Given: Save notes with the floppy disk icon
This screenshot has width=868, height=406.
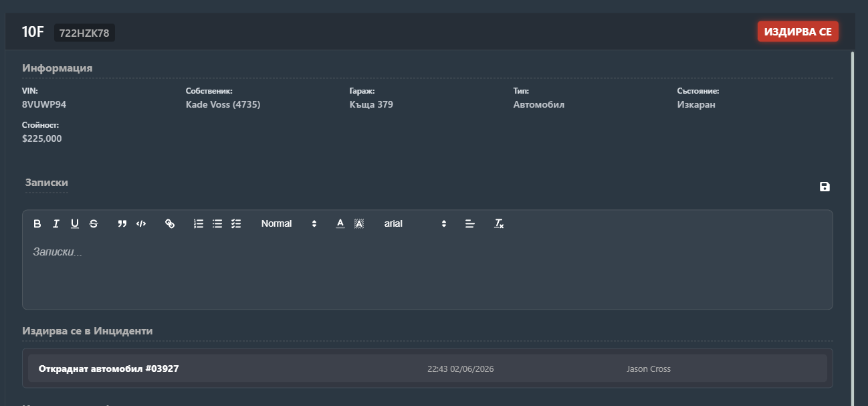Looking at the screenshot, I should tap(825, 187).
